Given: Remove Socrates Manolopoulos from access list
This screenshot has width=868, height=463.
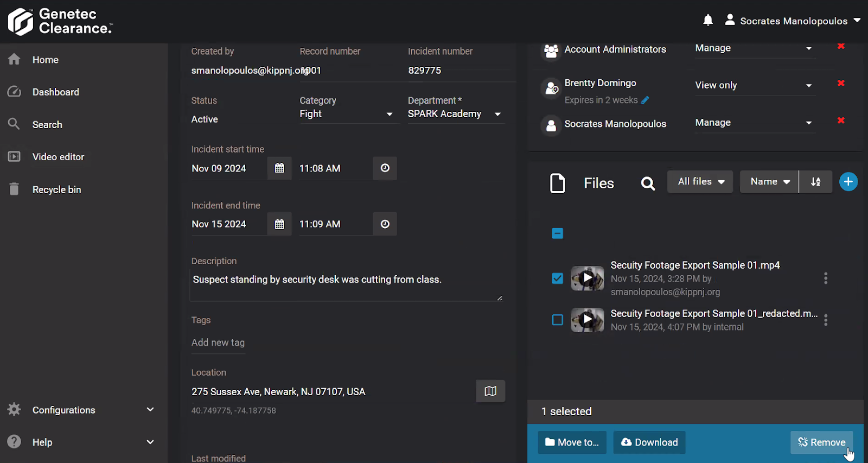Looking at the screenshot, I should click(841, 120).
